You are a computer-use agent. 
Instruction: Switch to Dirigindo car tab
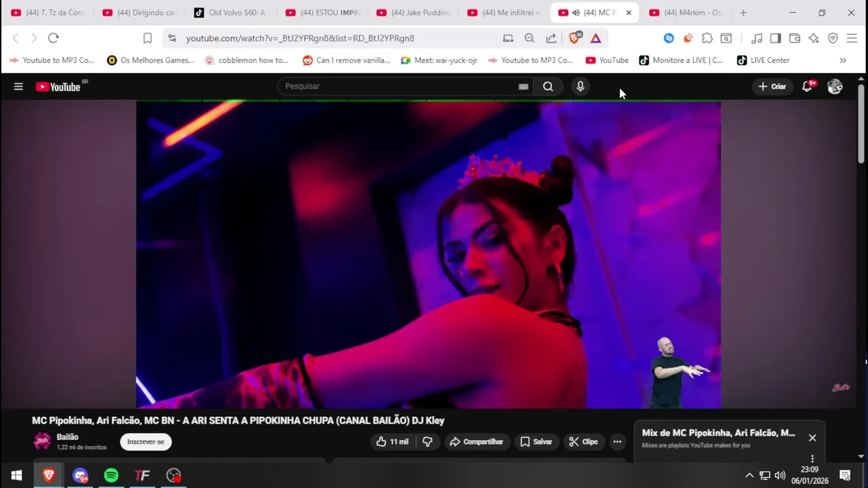pyautogui.click(x=139, y=12)
